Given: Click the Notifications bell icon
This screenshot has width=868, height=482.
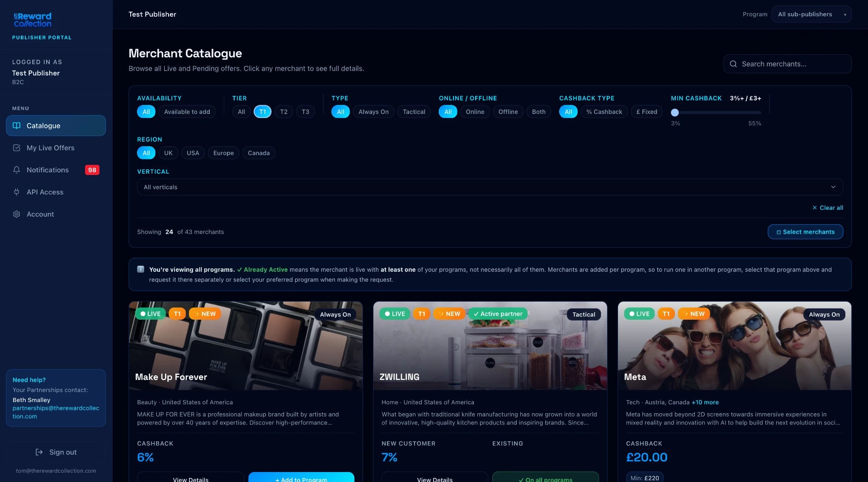Looking at the screenshot, I should (17, 170).
